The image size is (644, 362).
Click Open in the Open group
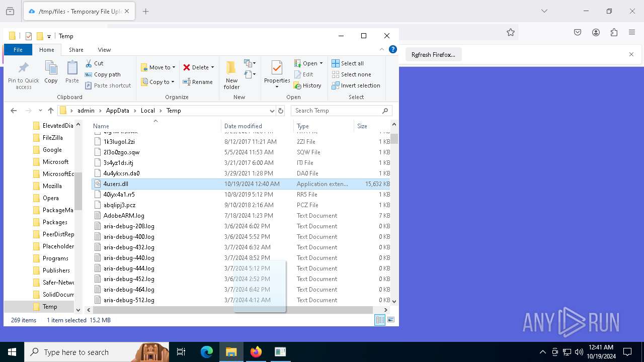pos(306,63)
